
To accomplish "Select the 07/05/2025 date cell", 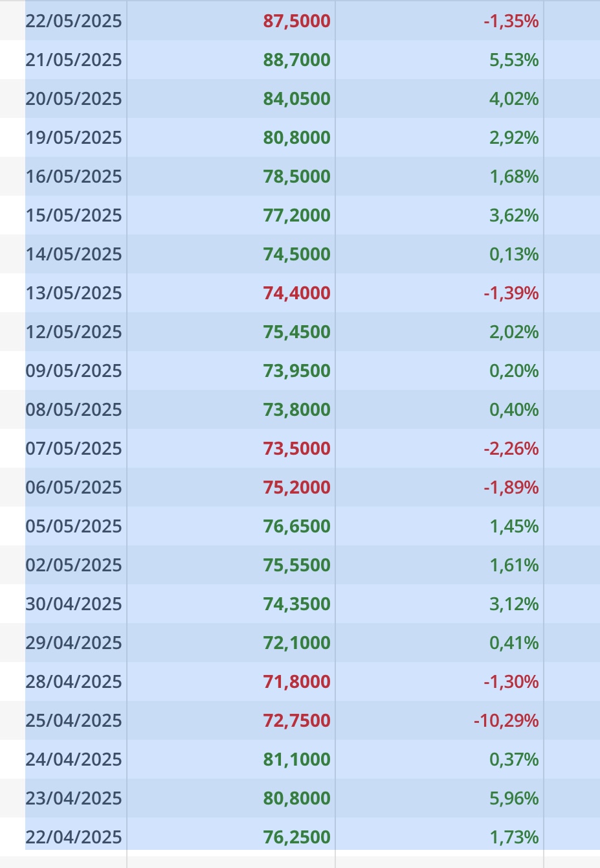I will (74, 449).
